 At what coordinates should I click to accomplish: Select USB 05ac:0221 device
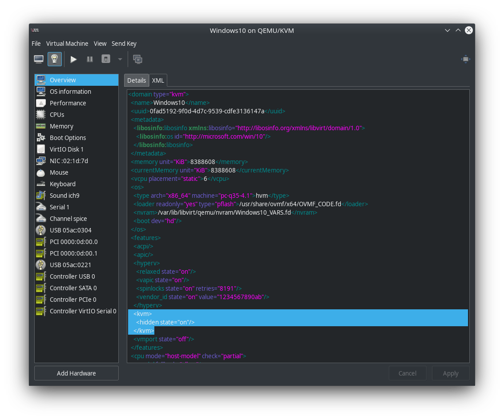[x=77, y=265]
